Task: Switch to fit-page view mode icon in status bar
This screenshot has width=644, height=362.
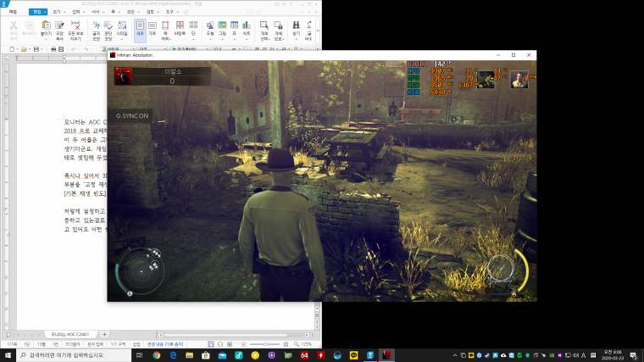Action: (x=230, y=344)
